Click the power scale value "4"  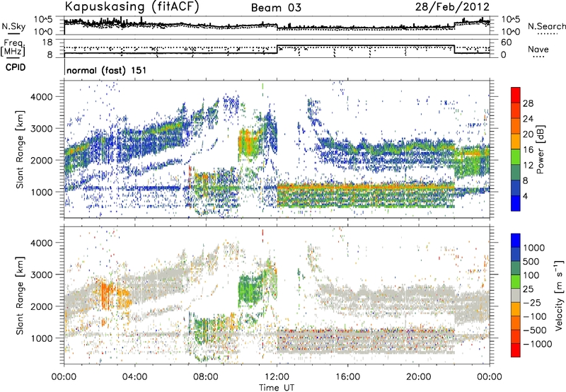(526, 196)
